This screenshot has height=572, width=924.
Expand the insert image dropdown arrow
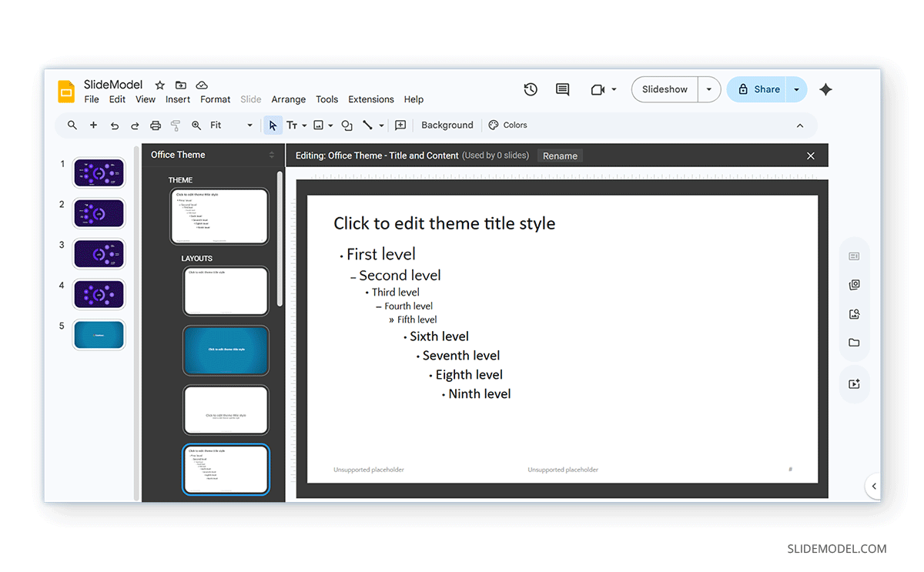point(331,125)
